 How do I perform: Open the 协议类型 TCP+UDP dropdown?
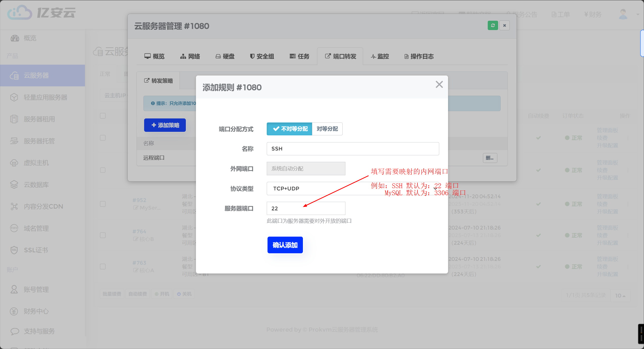click(x=352, y=189)
